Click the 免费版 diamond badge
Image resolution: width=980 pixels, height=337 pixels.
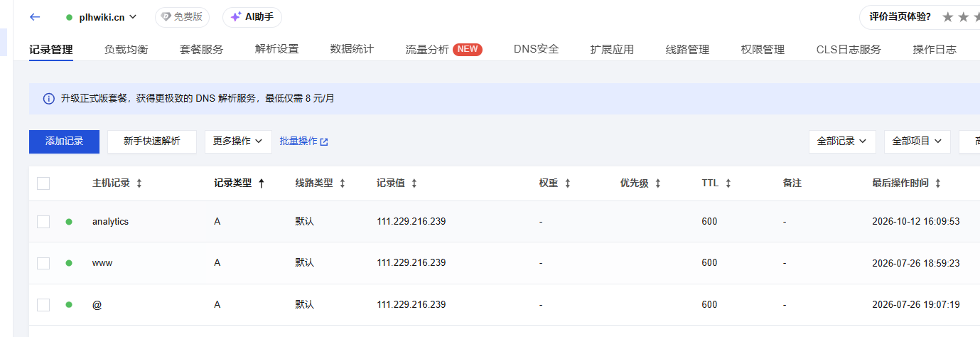pos(182,17)
